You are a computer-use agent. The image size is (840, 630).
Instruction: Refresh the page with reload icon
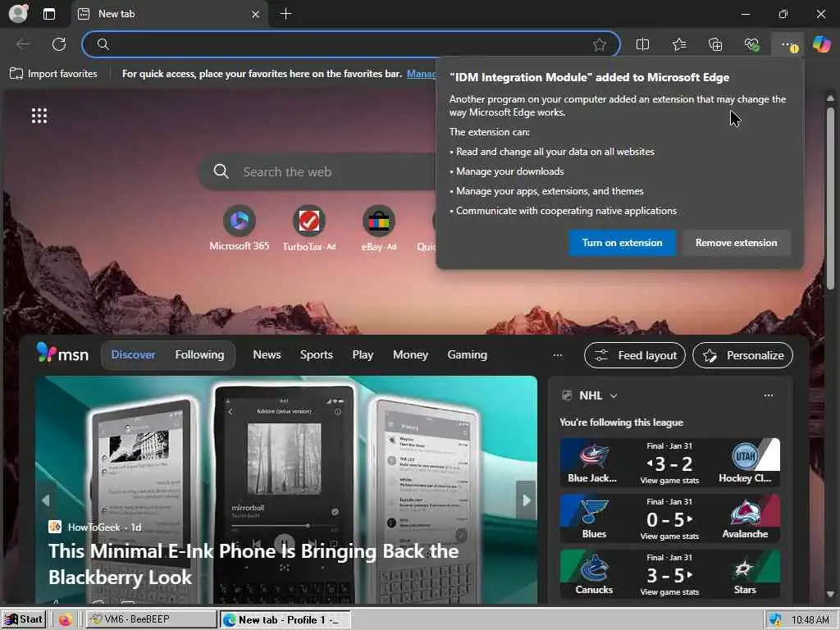pyautogui.click(x=59, y=44)
